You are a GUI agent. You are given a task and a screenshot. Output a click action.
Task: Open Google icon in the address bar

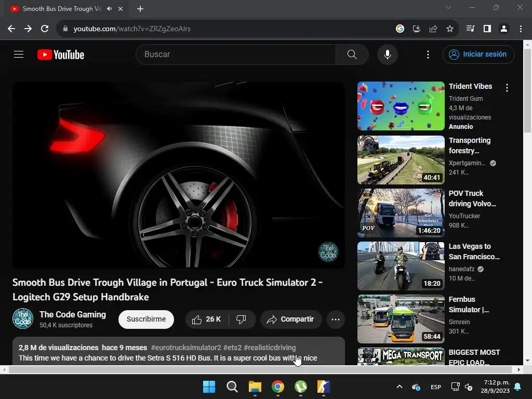pyautogui.click(x=400, y=29)
